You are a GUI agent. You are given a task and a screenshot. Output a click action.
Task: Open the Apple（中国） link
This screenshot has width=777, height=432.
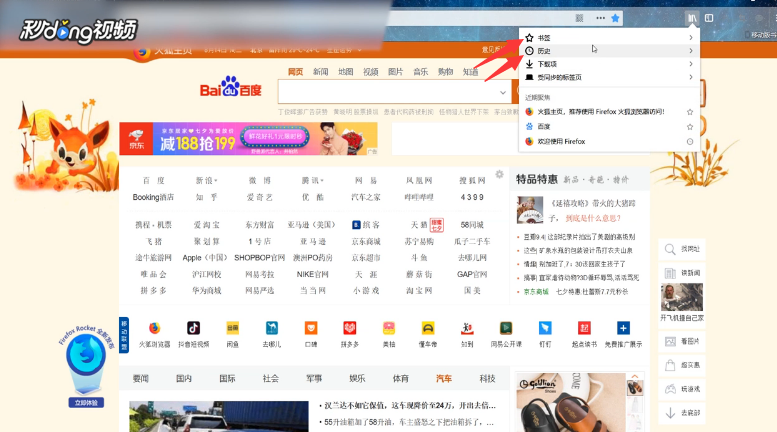[x=205, y=258]
